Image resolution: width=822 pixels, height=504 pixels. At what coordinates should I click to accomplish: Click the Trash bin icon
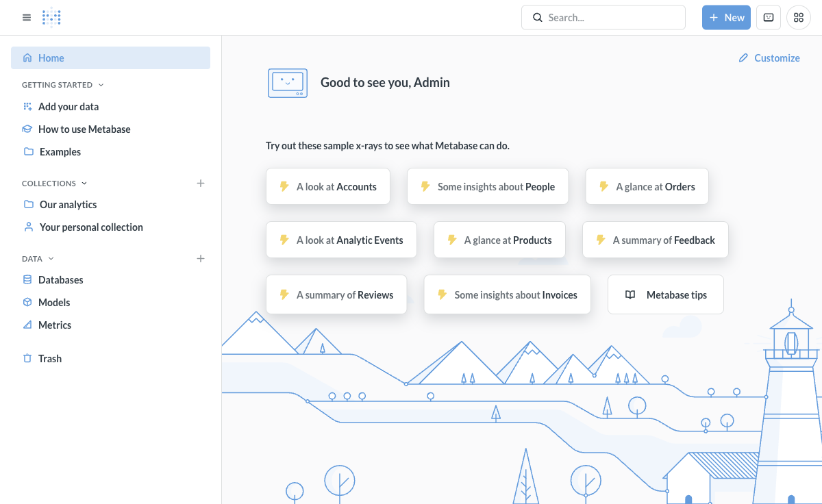(27, 359)
